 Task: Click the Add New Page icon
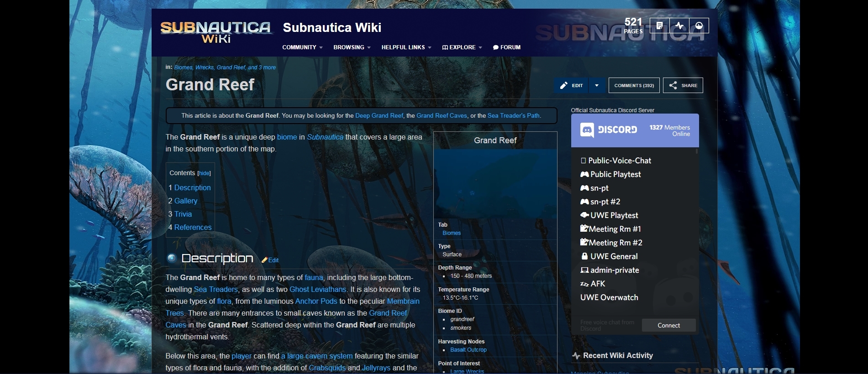click(x=659, y=26)
